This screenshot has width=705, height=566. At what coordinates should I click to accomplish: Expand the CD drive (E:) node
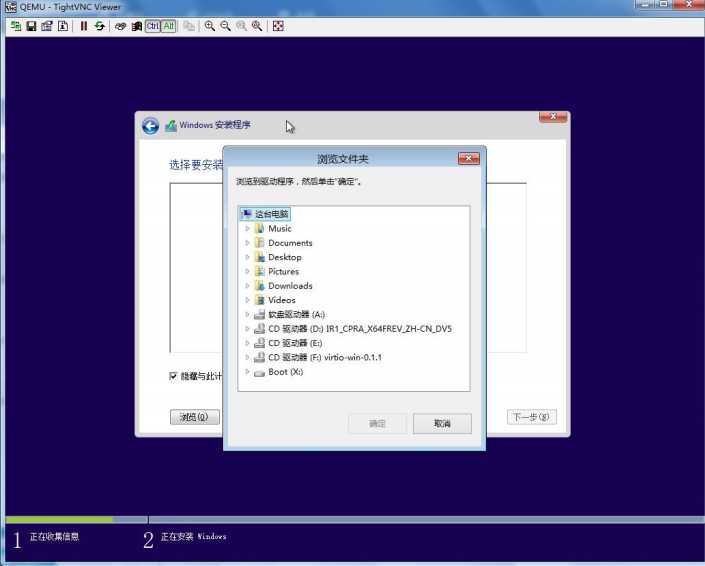pyautogui.click(x=247, y=343)
